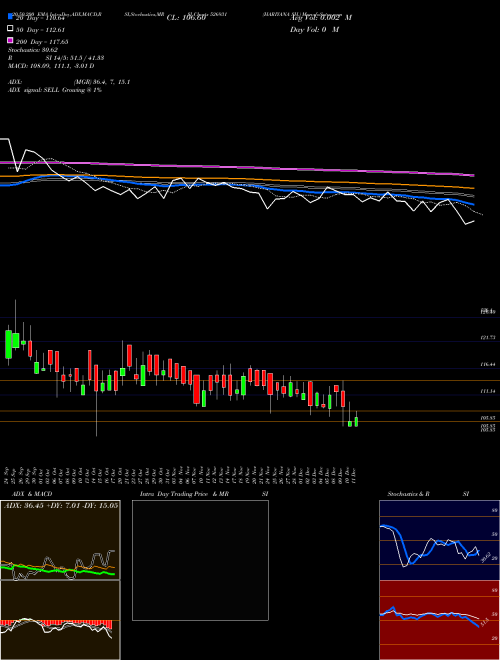Click the empty Intra Day Trading Price panel
Viewport: 500px width, 660px height.
[200, 560]
